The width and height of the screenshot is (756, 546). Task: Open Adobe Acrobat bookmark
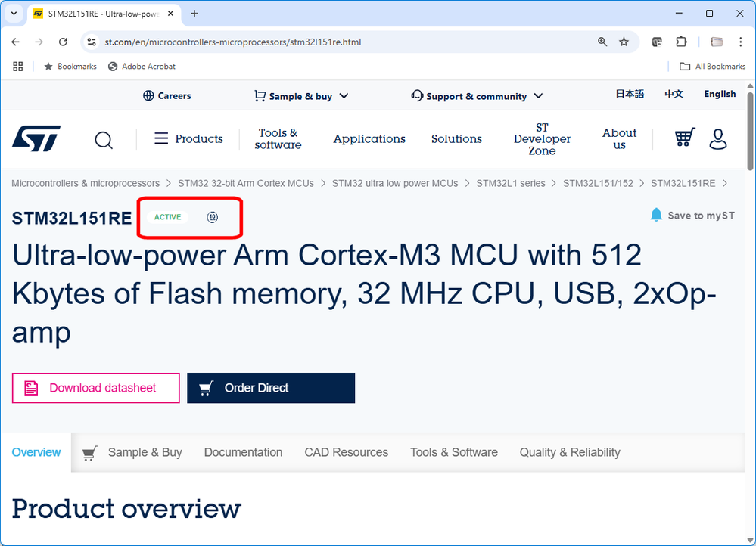point(142,67)
